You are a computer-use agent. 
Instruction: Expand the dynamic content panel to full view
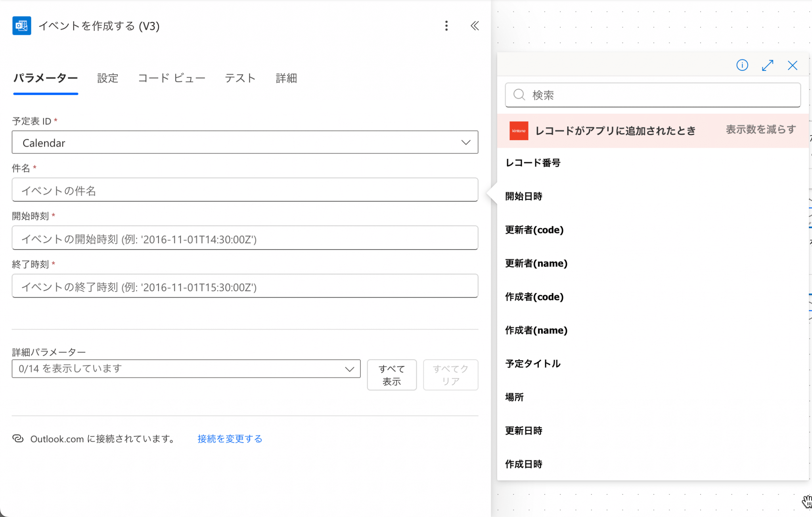point(768,65)
